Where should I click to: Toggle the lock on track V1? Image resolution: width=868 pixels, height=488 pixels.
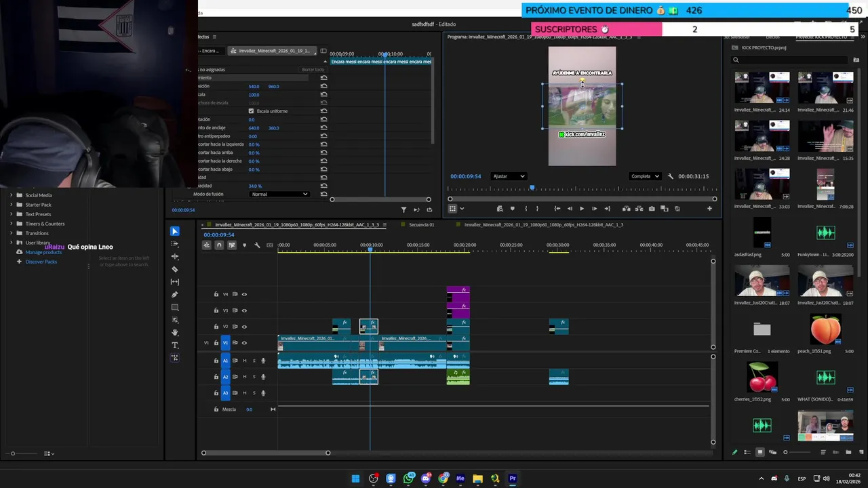[216, 343]
